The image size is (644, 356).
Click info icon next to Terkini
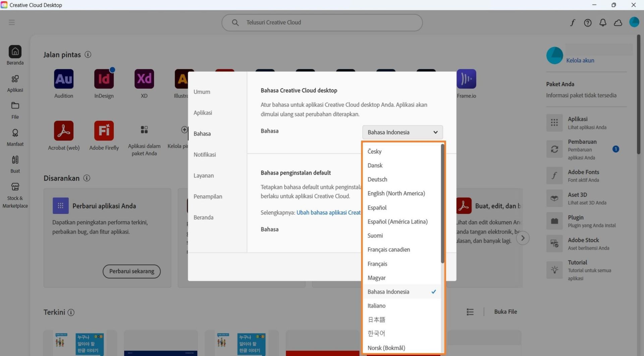tap(71, 312)
